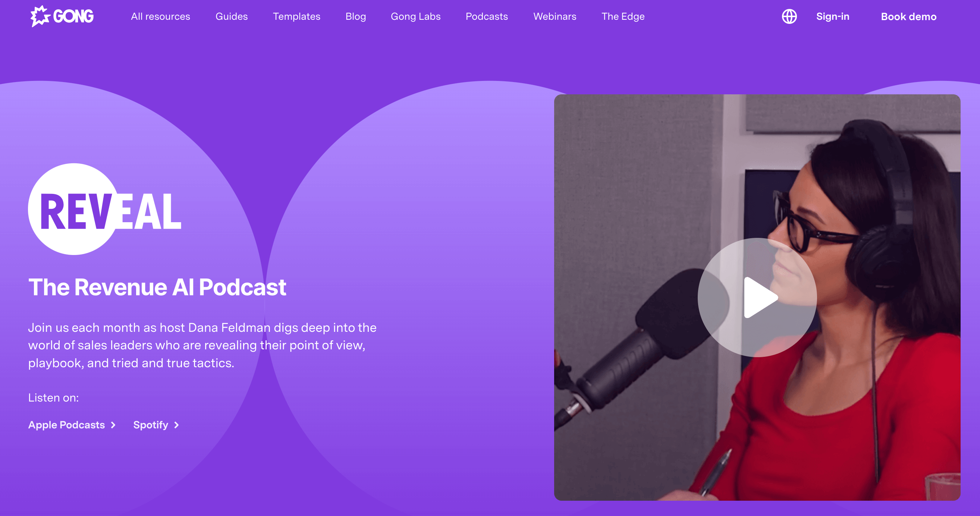Image resolution: width=980 pixels, height=516 pixels.
Task: Expand the Webinars menu
Action: click(555, 16)
